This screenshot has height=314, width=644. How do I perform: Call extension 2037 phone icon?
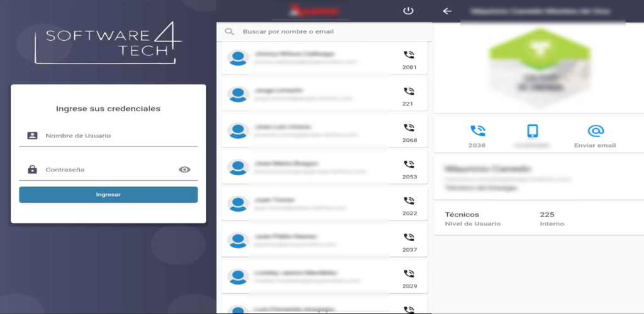(x=409, y=237)
